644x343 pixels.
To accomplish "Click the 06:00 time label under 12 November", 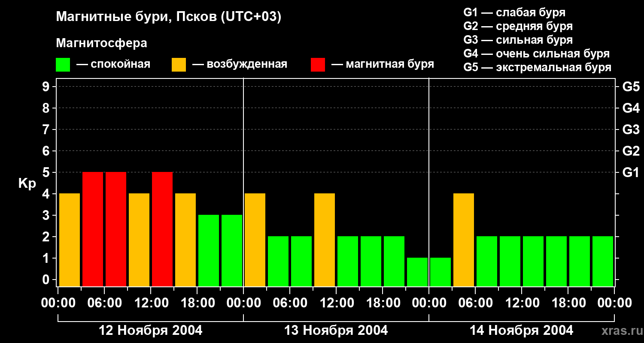I will 104,303.
